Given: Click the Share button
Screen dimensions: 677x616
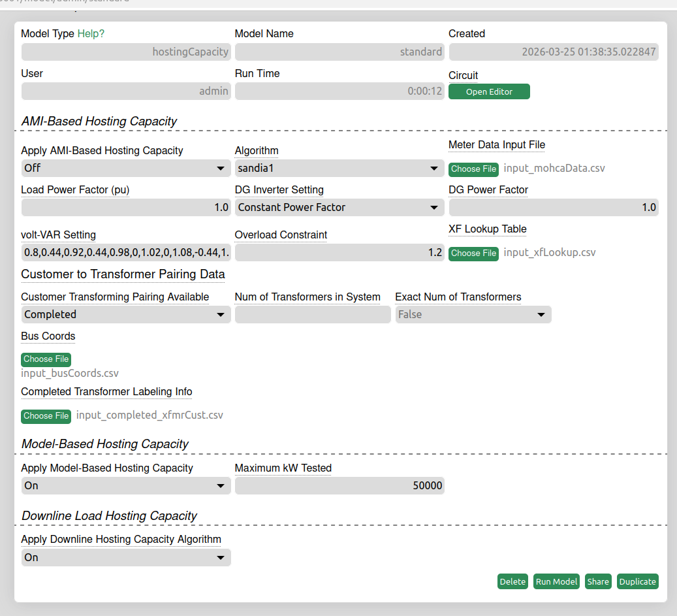Looking at the screenshot, I should (598, 581).
